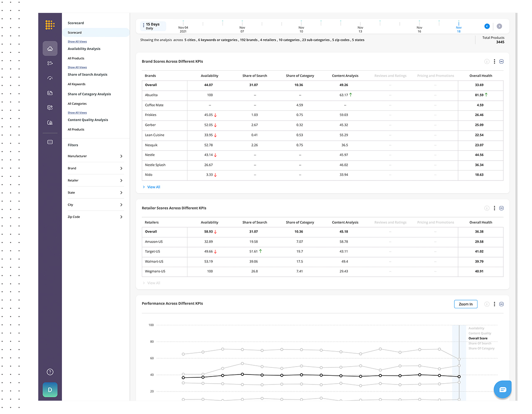Open the 15 Days Daily range selector
The image size is (532, 414).
pos(153,26)
